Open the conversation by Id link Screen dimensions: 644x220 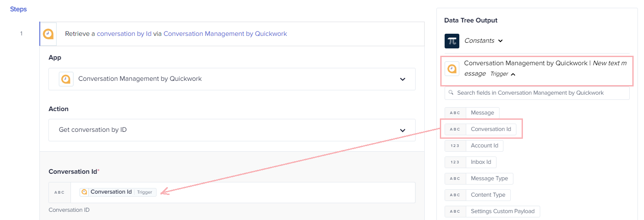pos(124,34)
